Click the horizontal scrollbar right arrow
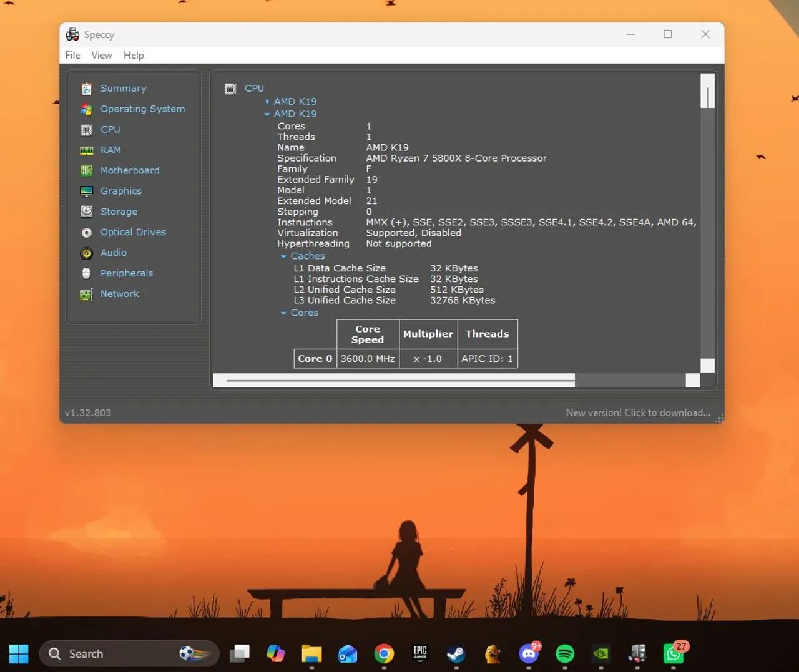Screen dimensions: 799x672 pos(693,380)
